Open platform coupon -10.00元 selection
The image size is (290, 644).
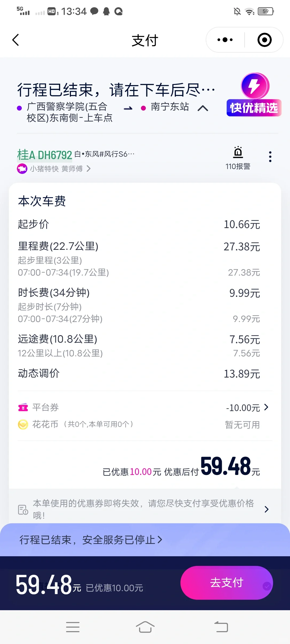click(x=247, y=408)
